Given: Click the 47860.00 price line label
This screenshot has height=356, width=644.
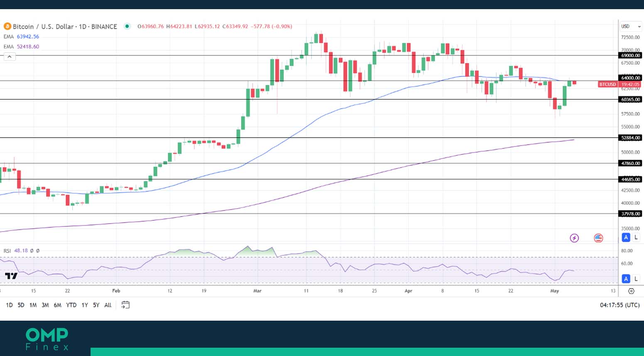Looking at the screenshot, I should click(630, 163).
